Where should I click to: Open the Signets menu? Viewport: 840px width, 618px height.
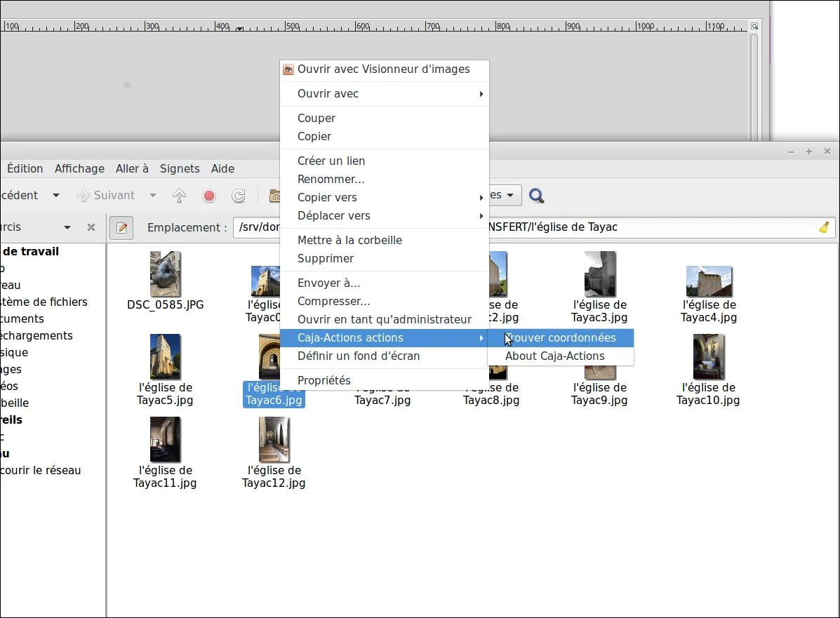180,168
